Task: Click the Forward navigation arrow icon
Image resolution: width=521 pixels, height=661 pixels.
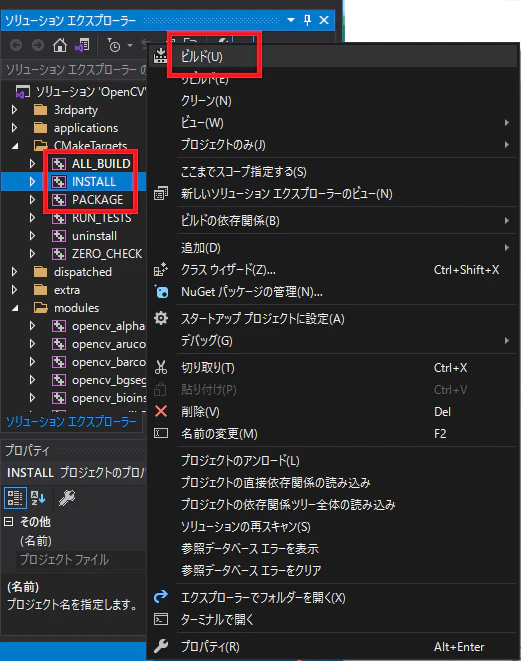Action: pos(38,45)
